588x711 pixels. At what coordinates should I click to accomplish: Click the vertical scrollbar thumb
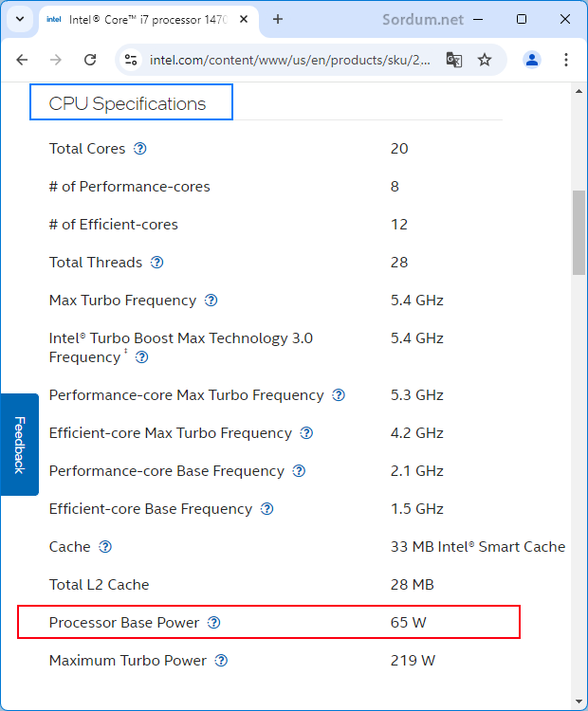click(579, 232)
